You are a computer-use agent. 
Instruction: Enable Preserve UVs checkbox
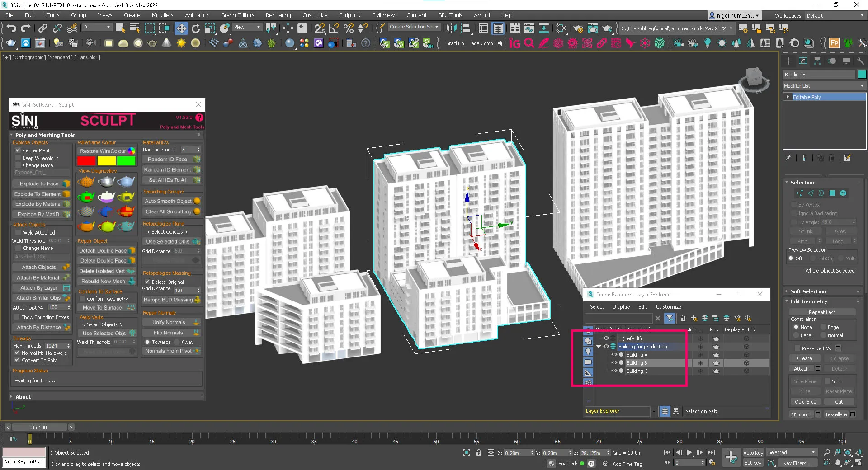[x=797, y=348]
